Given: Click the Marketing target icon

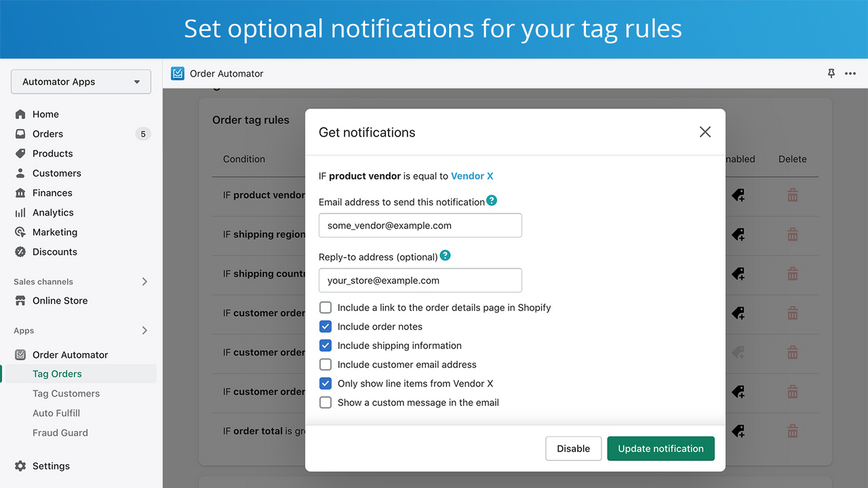Looking at the screenshot, I should click(20, 232).
